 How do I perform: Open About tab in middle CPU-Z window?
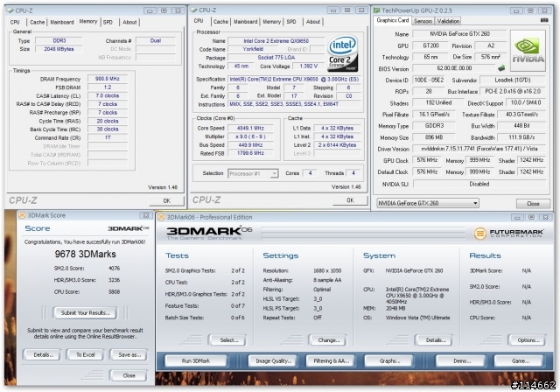[x=313, y=22]
